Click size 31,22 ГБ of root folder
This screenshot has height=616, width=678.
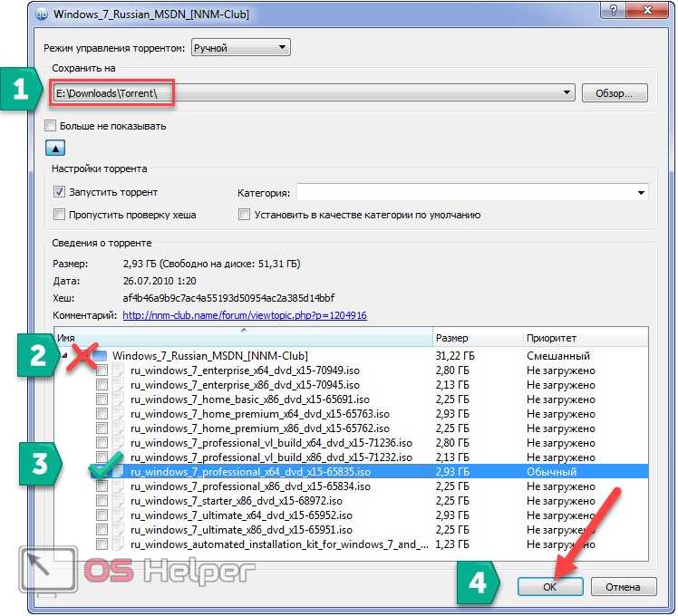(455, 356)
